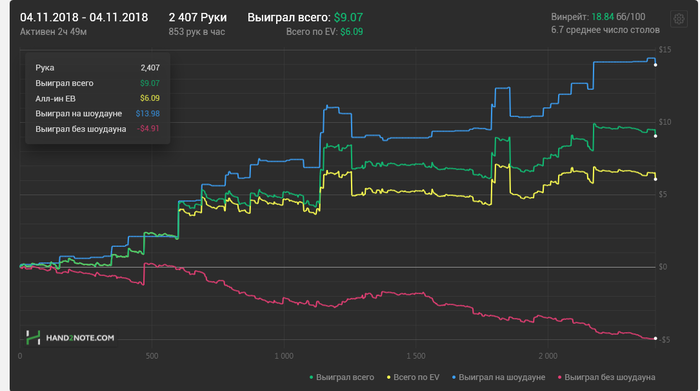Click the tooltip's green $9.07 value
700x391 pixels.
pyautogui.click(x=150, y=83)
